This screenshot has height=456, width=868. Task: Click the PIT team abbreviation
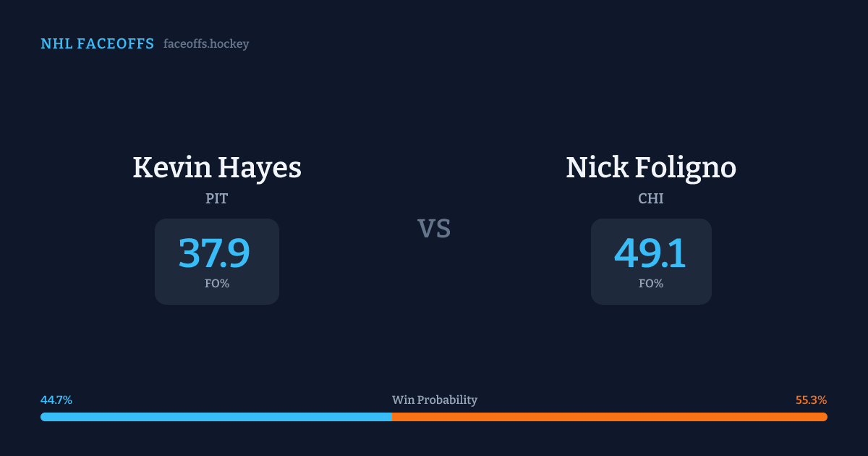[217, 198]
